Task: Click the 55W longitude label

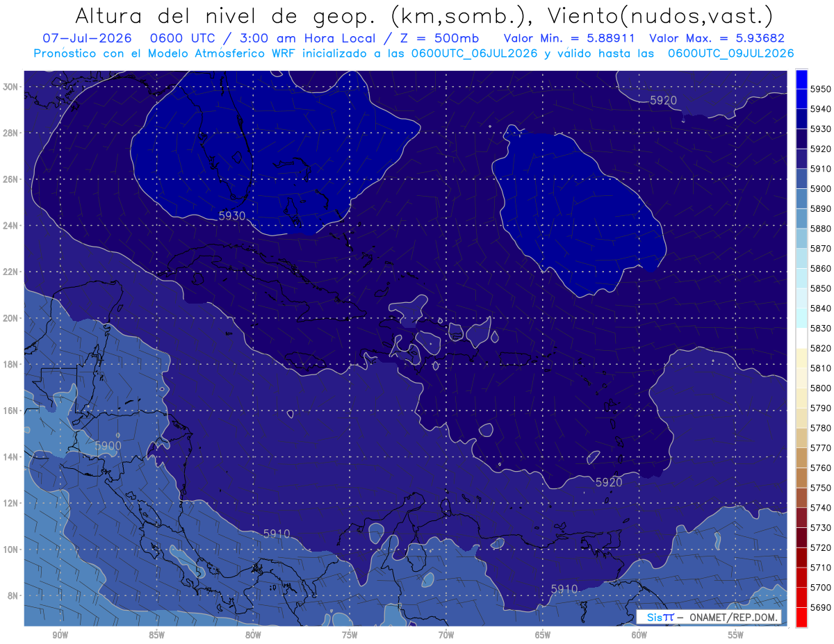Action: click(x=736, y=635)
